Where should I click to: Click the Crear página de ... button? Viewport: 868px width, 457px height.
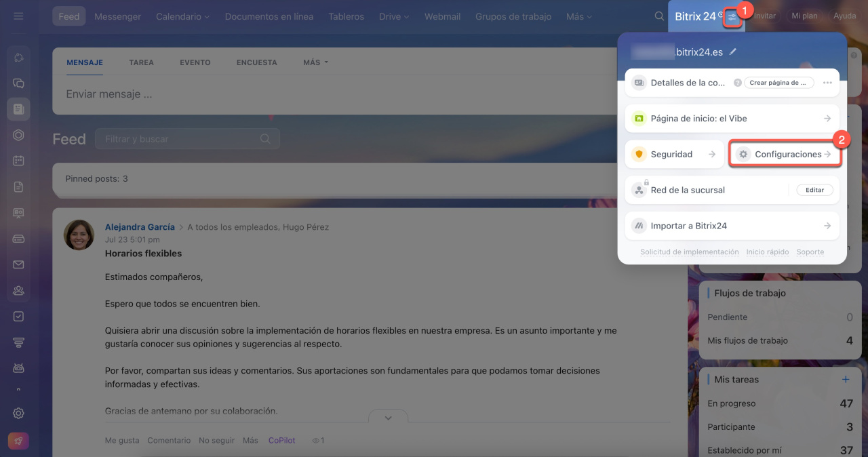tap(778, 83)
